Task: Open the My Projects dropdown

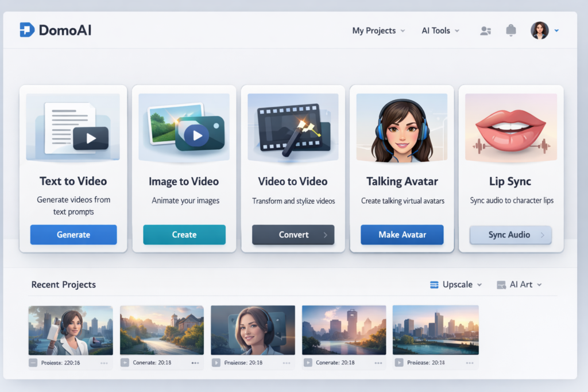Action: point(378,31)
